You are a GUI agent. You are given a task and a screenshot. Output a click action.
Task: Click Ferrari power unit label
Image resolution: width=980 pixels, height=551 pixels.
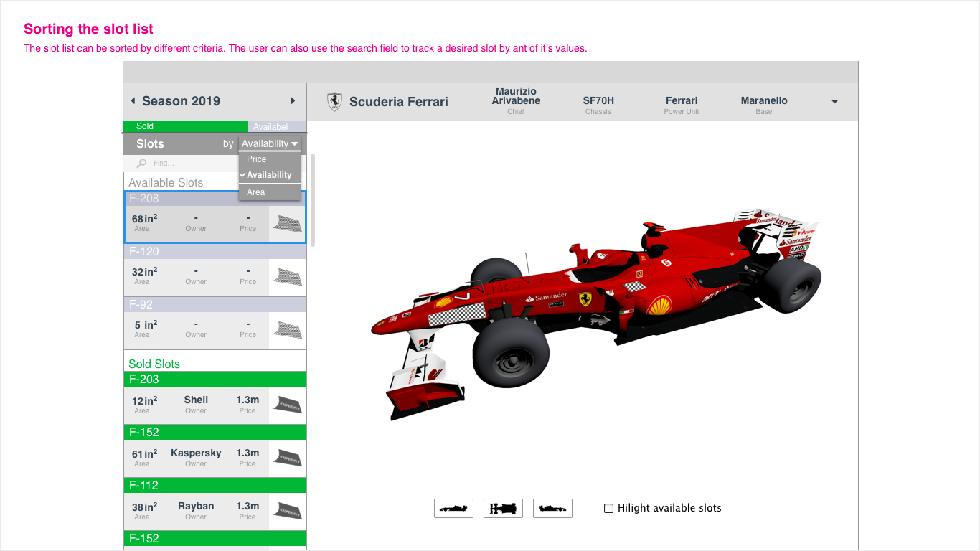point(682,101)
